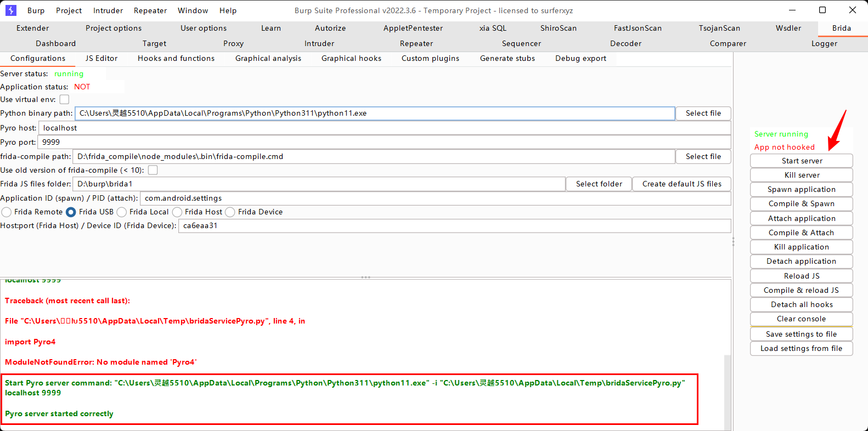Click Save settings to file button

click(x=802, y=334)
